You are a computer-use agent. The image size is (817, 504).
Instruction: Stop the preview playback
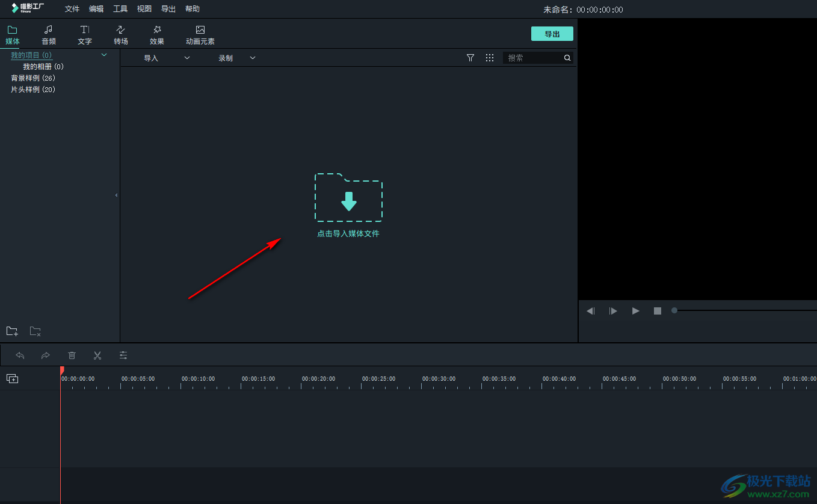tap(658, 311)
